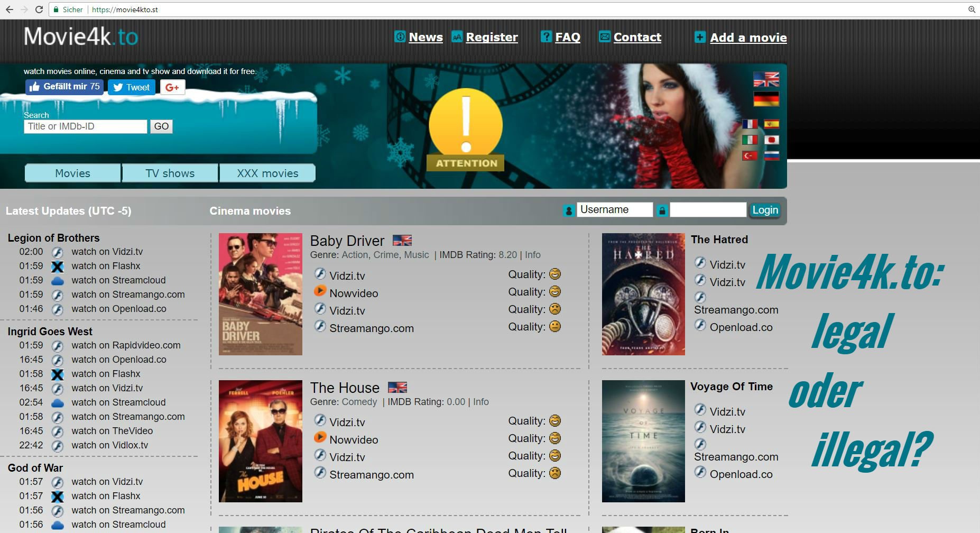
Task: Open Legion of Brothers in Latest Updates
Action: coord(53,238)
